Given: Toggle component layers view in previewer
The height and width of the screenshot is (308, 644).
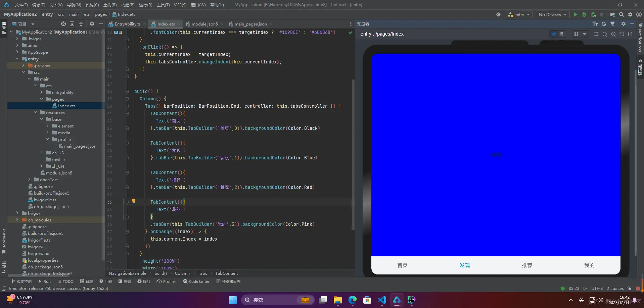Looking at the screenshot, I should 562,34.
